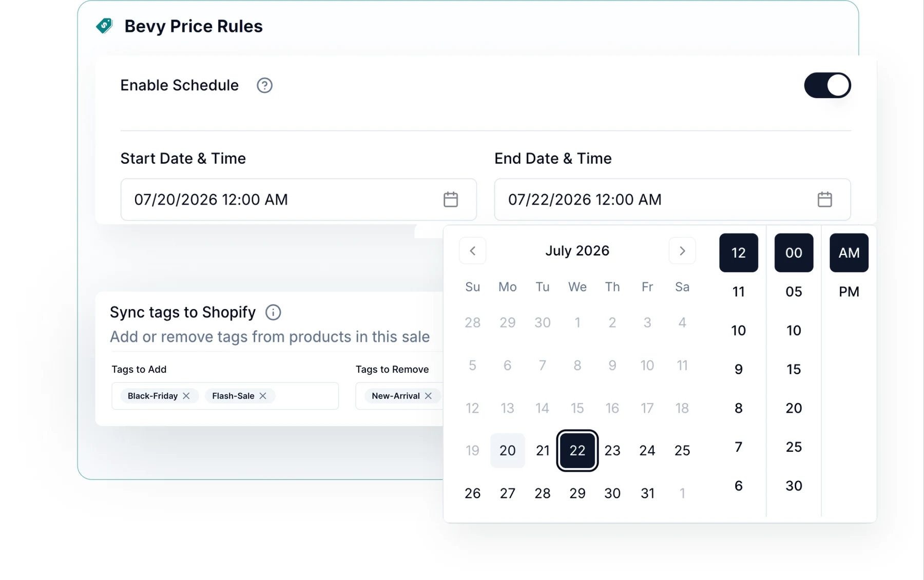Choose hour 9 in time picker

pyautogui.click(x=739, y=369)
